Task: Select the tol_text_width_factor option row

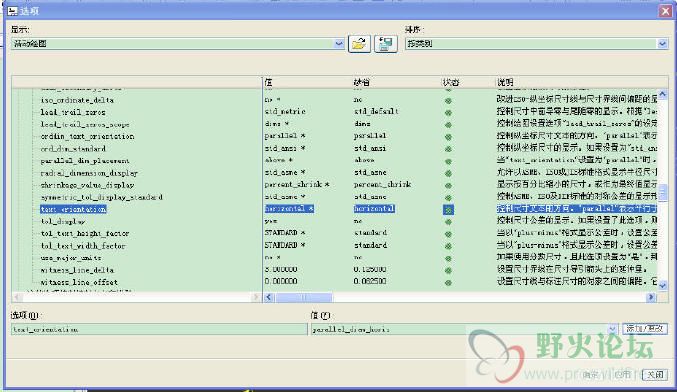Action: pyautogui.click(x=83, y=246)
